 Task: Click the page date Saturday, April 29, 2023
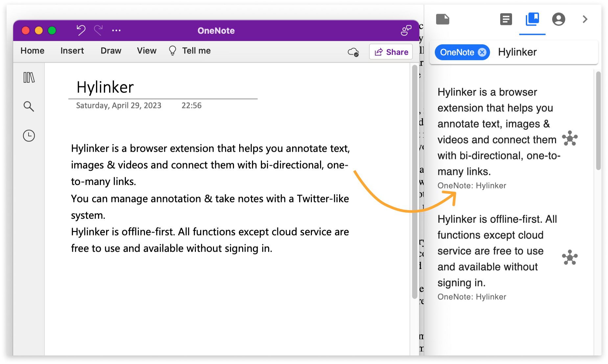point(119,105)
